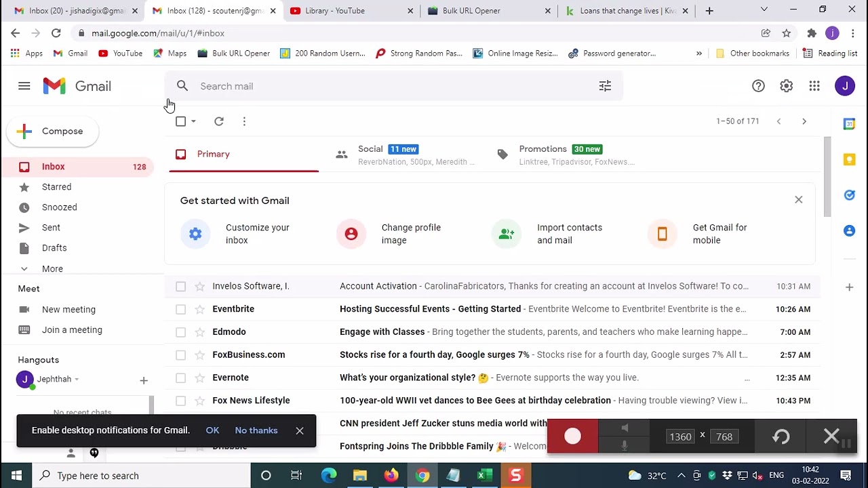868x488 pixels.
Task: Open the More three-dot menu above inbox
Action: coord(244,121)
